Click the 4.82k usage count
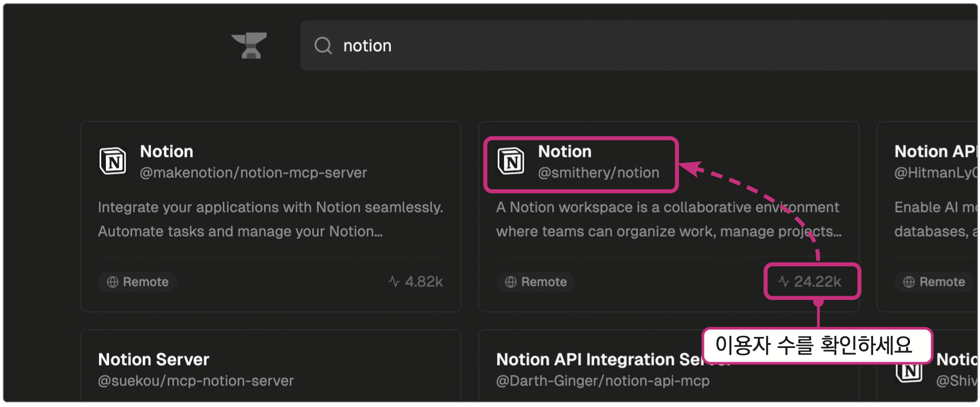The height and width of the screenshot is (407, 980). click(x=424, y=282)
